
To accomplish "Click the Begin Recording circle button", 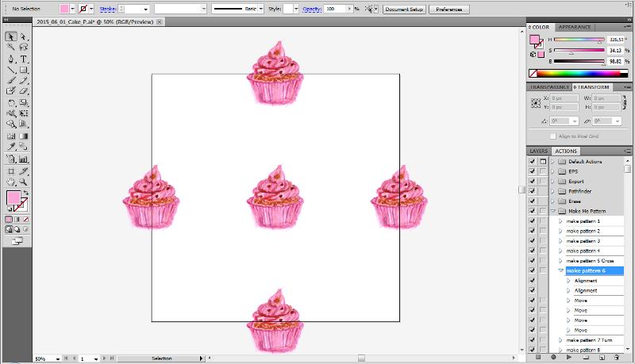I will click(x=553, y=357).
